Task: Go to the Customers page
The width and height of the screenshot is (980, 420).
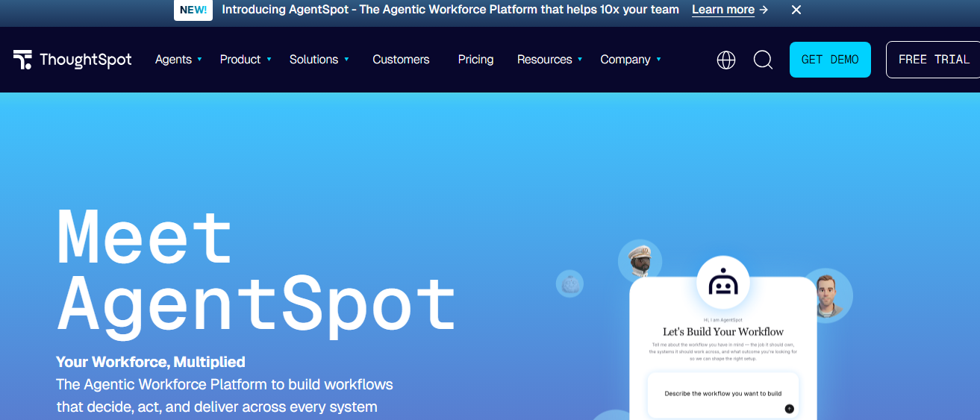Action: (401, 60)
